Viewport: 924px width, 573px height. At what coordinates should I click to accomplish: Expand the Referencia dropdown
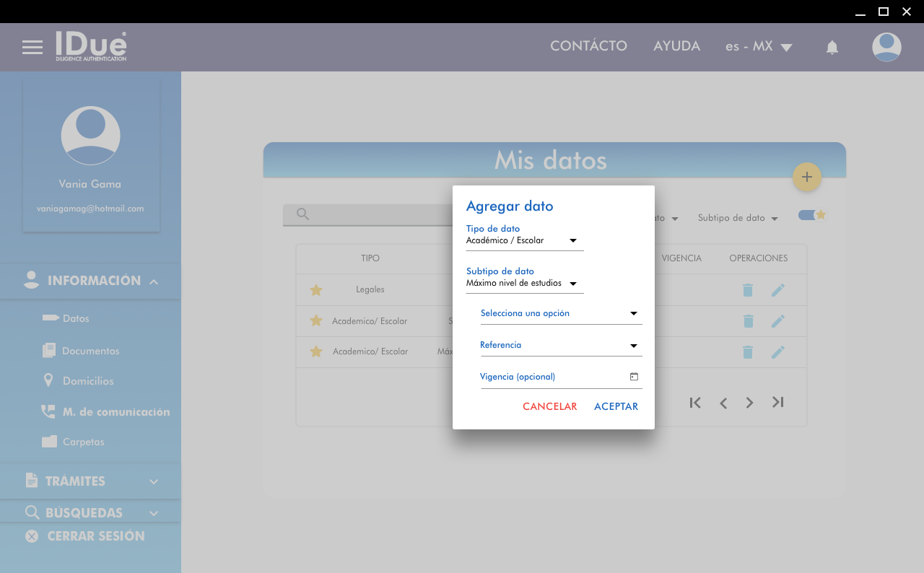pyautogui.click(x=560, y=346)
